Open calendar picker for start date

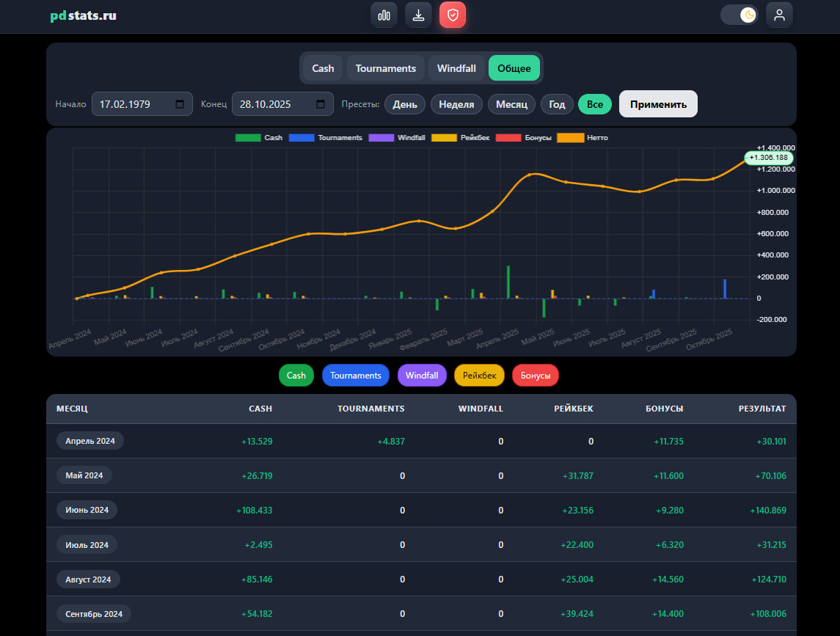(180, 104)
